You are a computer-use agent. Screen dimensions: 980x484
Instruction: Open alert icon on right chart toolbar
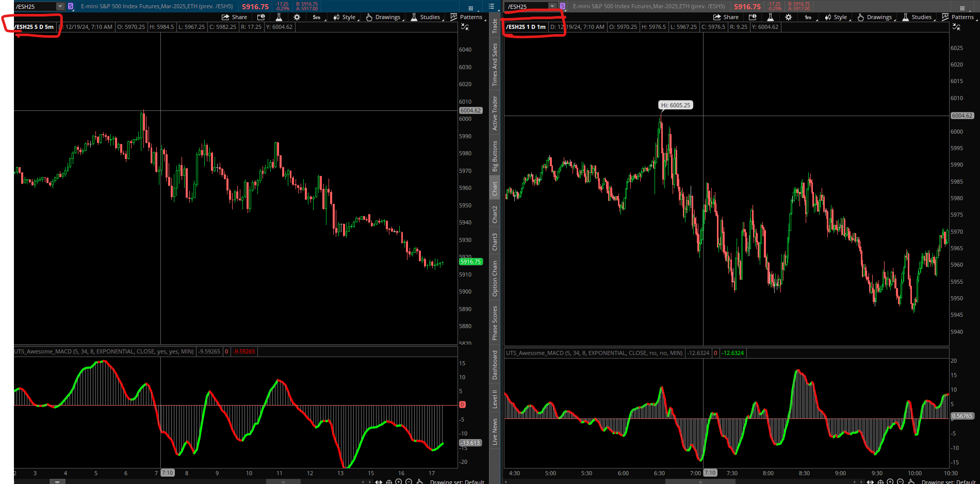pyautogui.click(x=753, y=17)
